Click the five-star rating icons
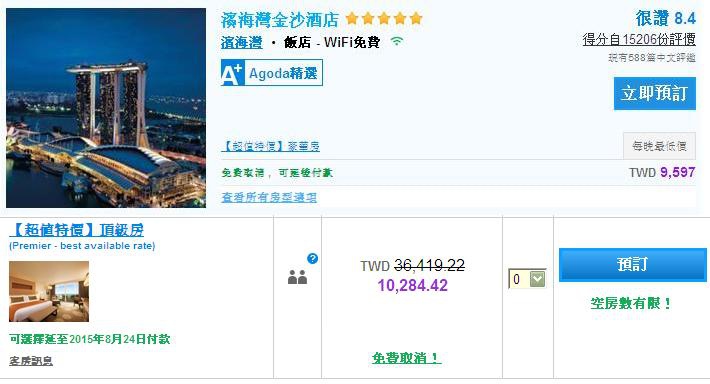 coord(384,19)
